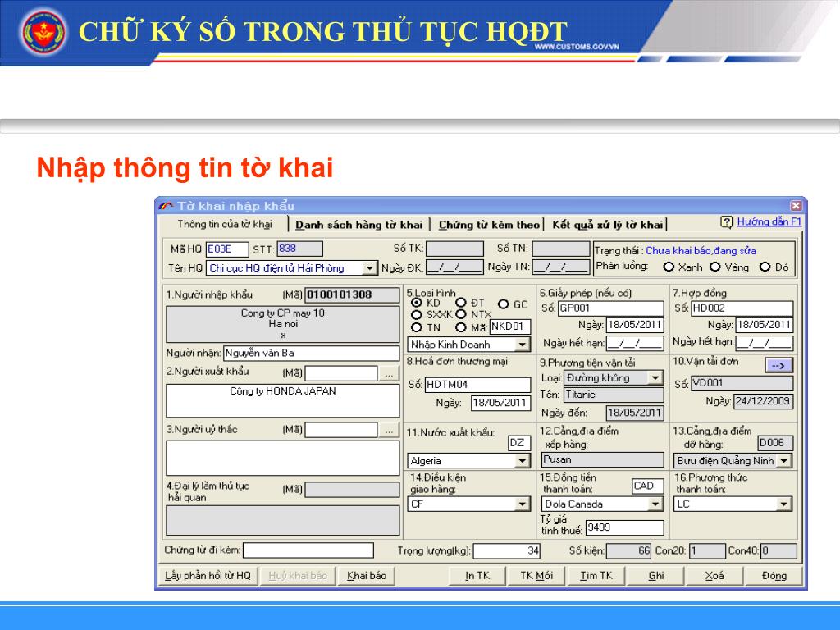840x630 pixels.
Task: Click Giấy phép Ngày hết hạn field
Action: pyautogui.click(x=636, y=343)
